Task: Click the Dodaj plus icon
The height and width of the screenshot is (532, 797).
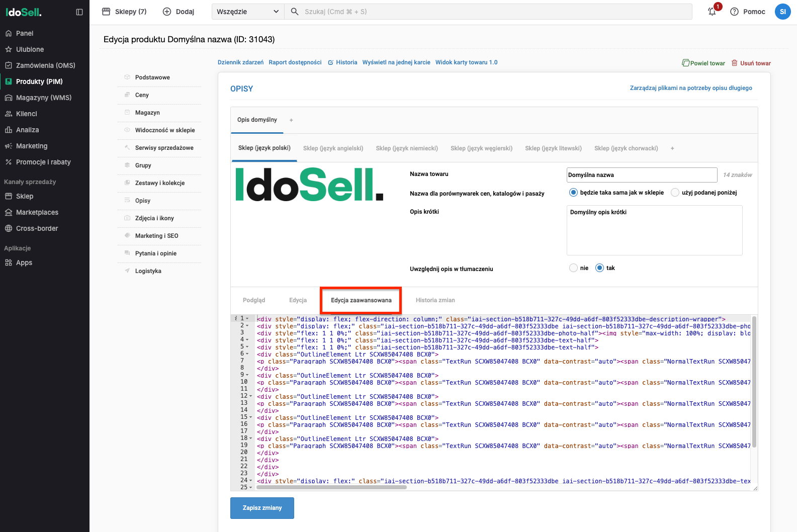Action: point(167,12)
